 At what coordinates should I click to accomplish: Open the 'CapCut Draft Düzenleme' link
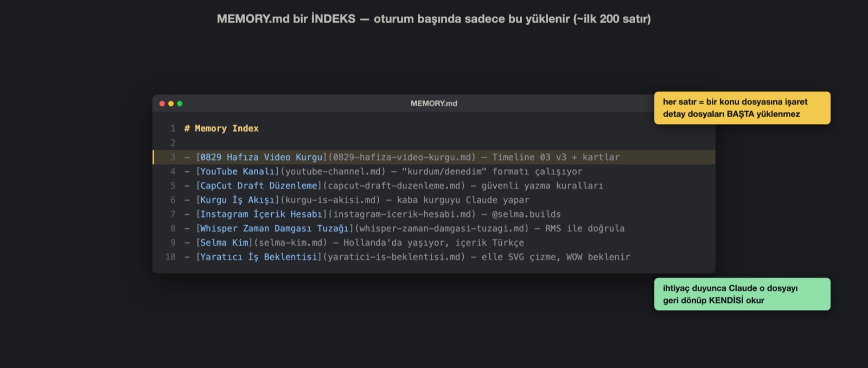coord(259,186)
